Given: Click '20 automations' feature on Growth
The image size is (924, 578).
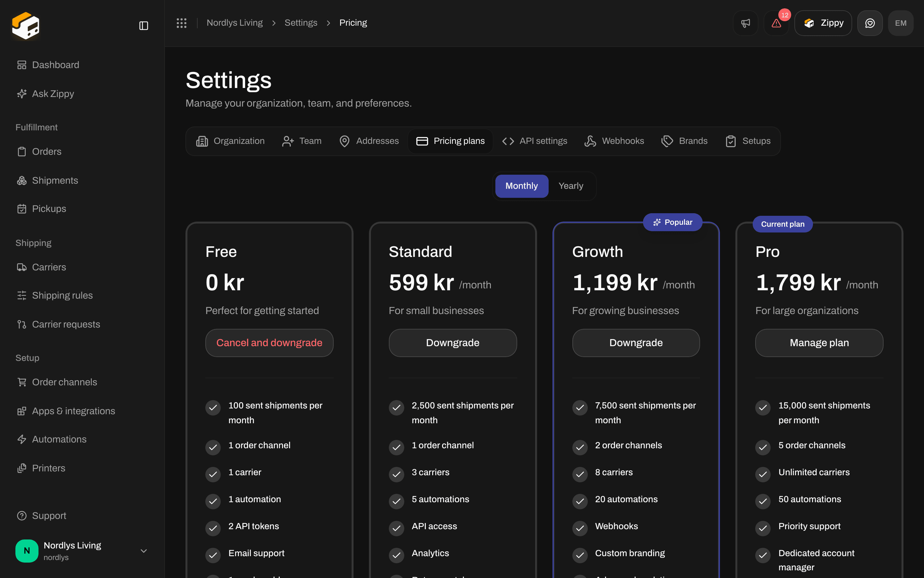Looking at the screenshot, I should 626,499.
